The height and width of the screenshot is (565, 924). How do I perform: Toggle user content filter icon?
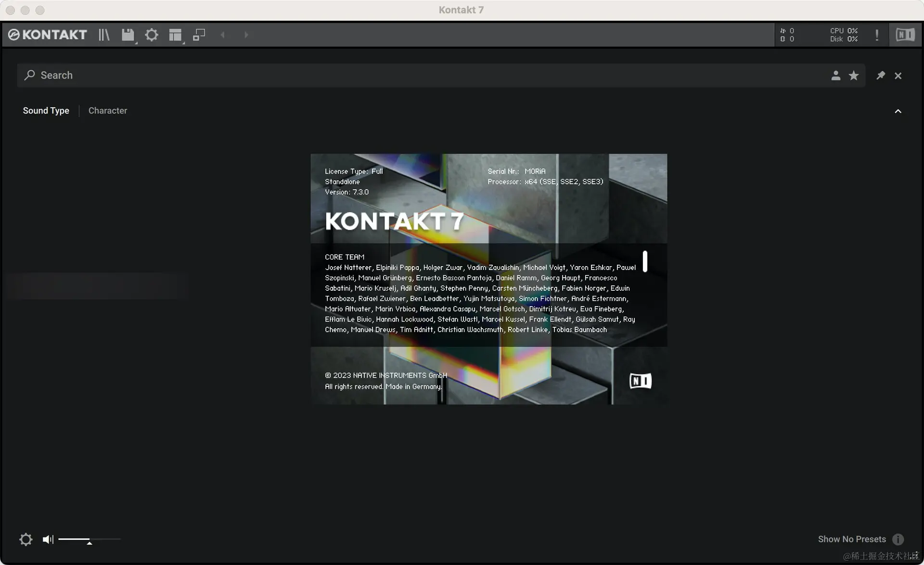coord(835,76)
